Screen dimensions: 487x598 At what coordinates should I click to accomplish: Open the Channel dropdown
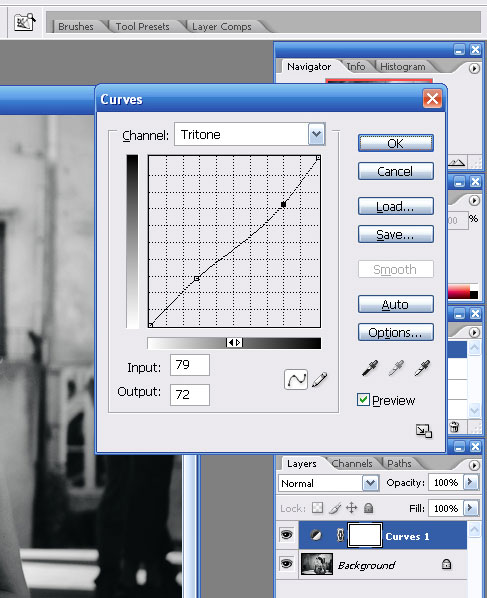tap(317, 134)
